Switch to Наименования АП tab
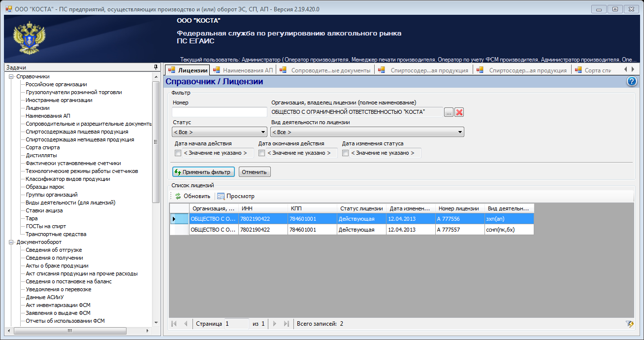This screenshot has width=644, height=340. tap(242, 70)
